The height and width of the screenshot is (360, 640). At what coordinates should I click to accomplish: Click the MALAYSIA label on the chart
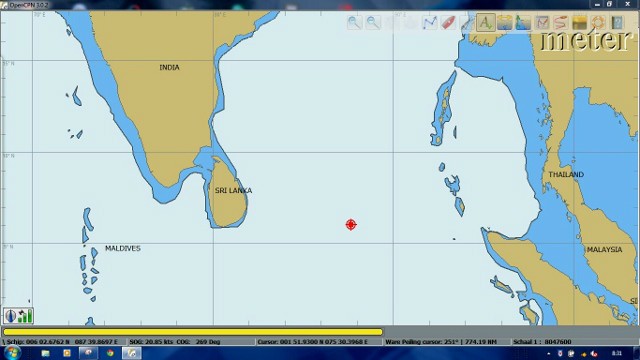tap(604, 249)
